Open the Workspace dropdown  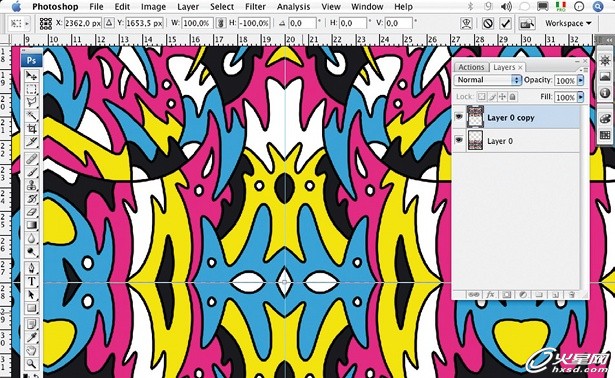pyautogui.click(x=568, y=24)
